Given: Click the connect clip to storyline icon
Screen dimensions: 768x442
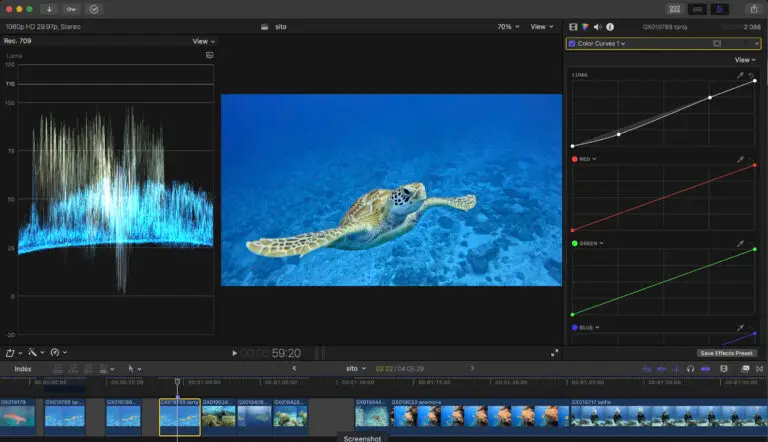Looking at the screenshot, I should (x=58, y=368).
